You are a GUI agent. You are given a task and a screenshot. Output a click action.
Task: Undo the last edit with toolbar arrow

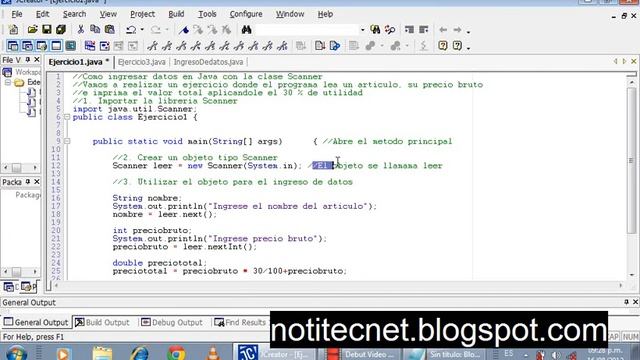pyautogui.click(x=131, y=29)
